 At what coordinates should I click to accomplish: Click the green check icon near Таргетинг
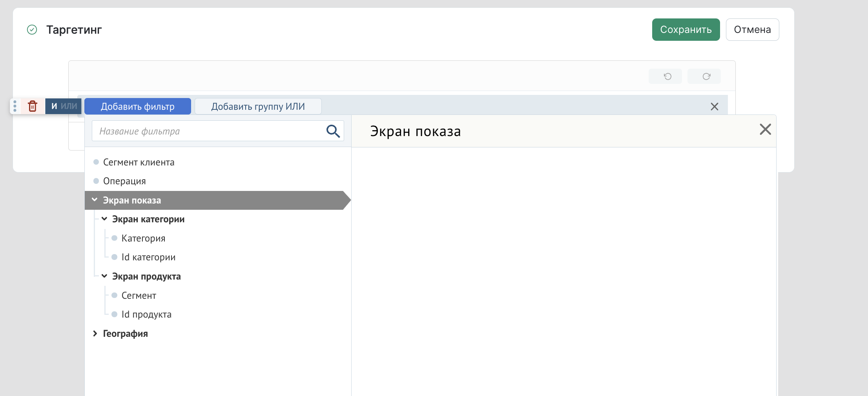[x=32, y=30]
